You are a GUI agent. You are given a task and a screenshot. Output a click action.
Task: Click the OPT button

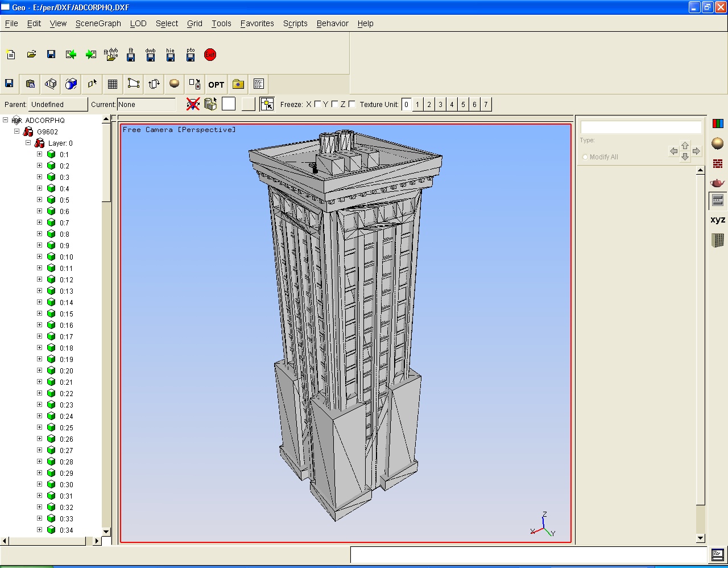tap(216, 84)
